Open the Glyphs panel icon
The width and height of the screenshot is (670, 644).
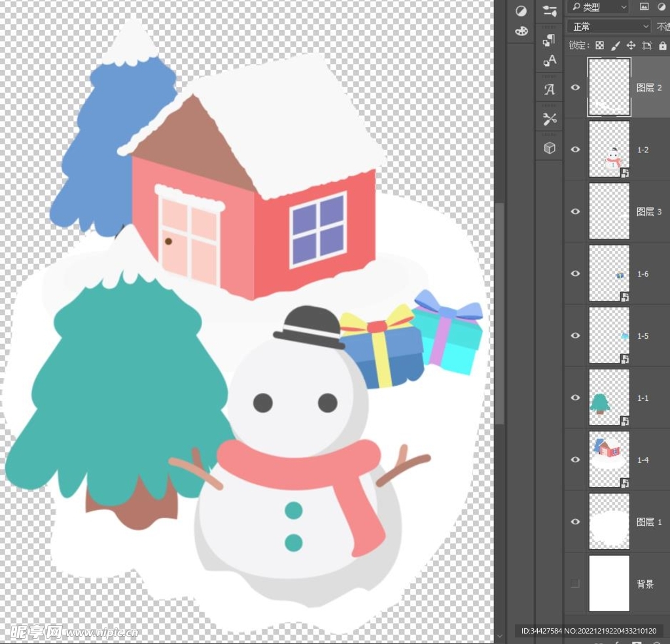(550, 90)
